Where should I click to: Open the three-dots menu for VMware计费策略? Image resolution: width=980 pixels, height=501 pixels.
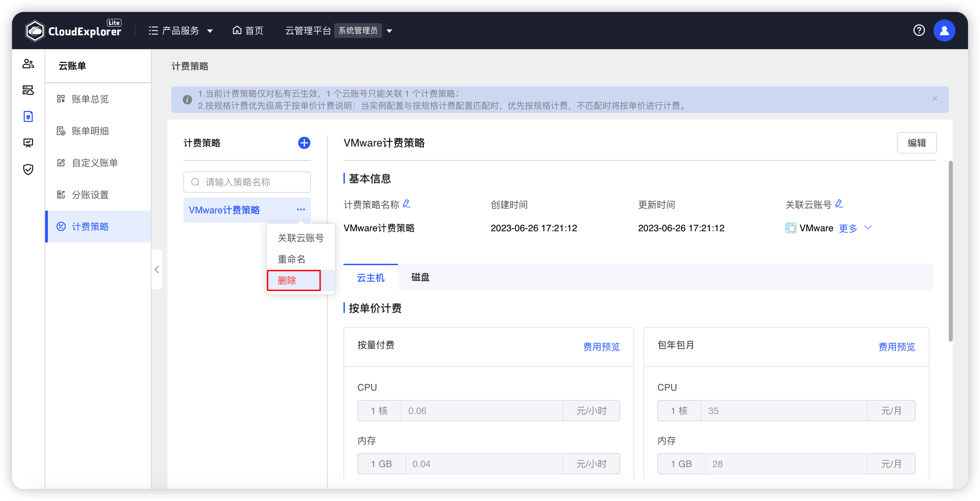tap(301, 210)
